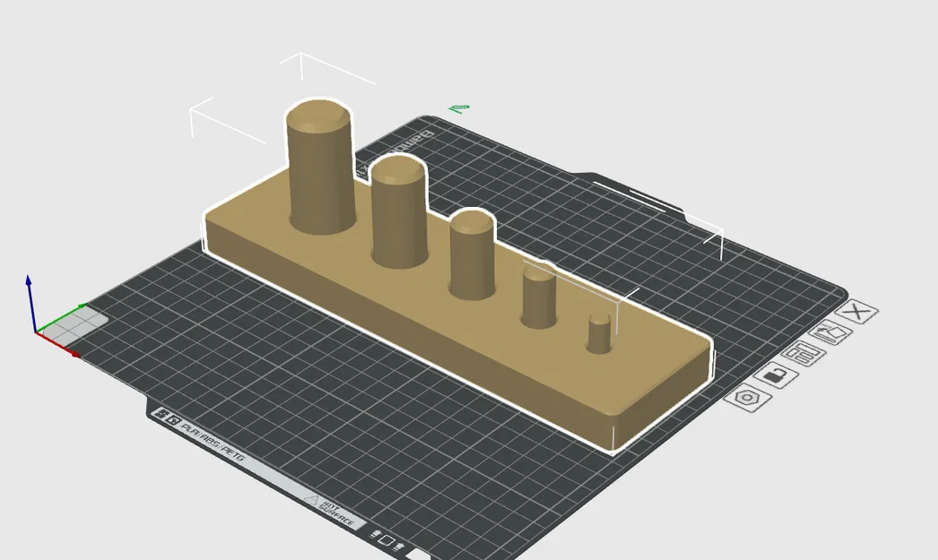Click the HOT SURFACE warning label
938x560 pixels.
(338, 513)
